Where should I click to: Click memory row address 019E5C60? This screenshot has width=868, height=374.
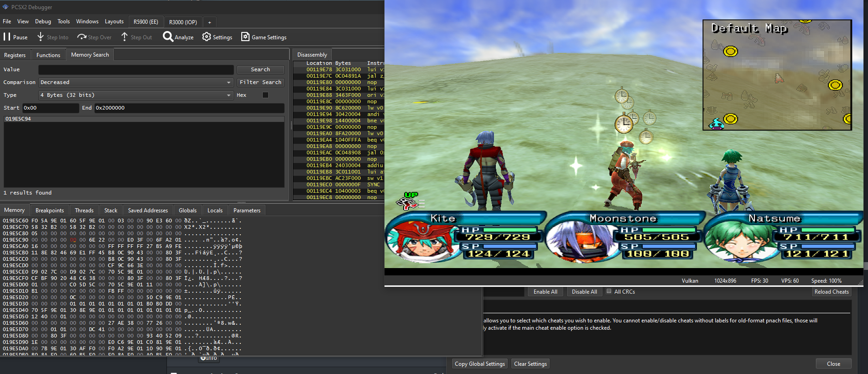[x=16, y=221]
